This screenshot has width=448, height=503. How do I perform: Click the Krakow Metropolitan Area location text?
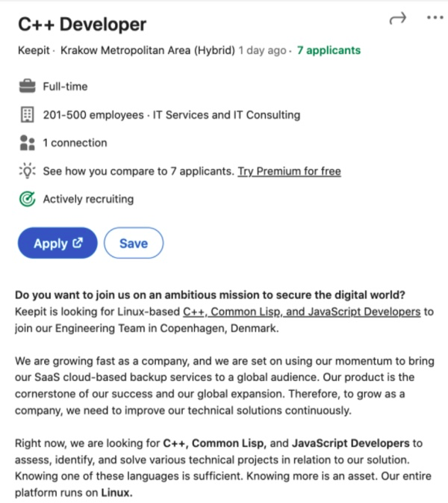click(x=147, y=51)
